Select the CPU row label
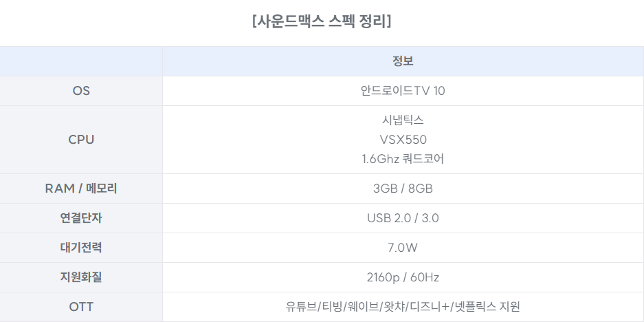The image size is (644, 322). click(x=81, y=140)
